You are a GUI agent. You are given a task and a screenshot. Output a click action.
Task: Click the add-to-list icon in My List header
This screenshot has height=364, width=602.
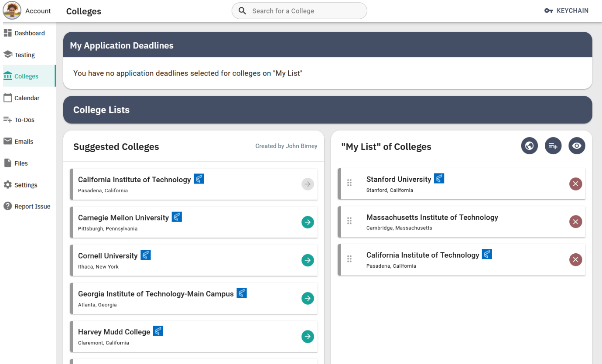point(553,146)
